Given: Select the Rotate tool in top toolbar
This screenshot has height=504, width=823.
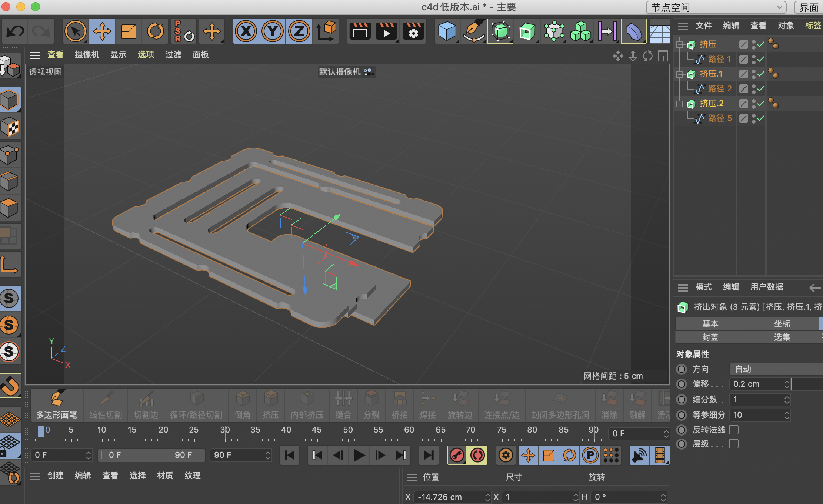Looking at the screenshot, I should pyautogui.click(x=155, y=31).
